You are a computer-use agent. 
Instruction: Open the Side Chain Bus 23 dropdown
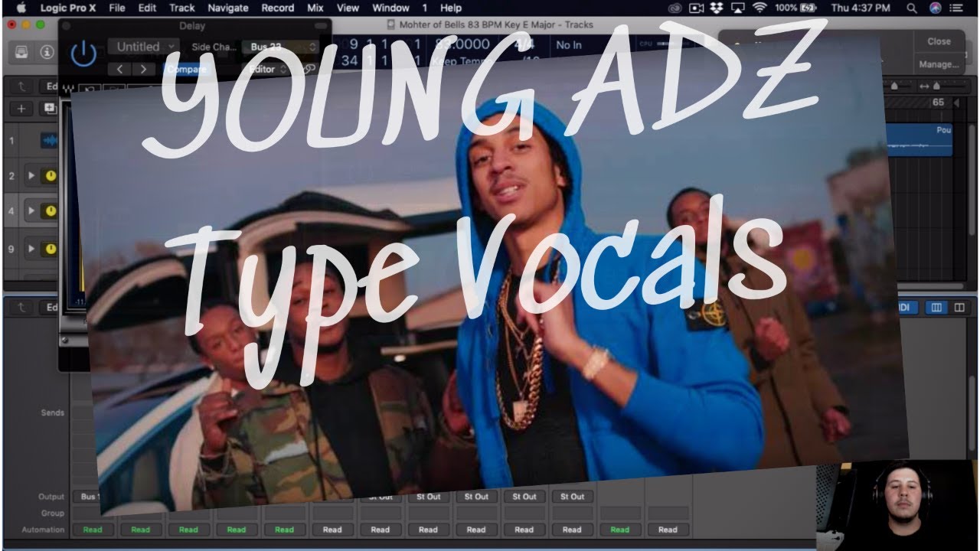[279, 47]
